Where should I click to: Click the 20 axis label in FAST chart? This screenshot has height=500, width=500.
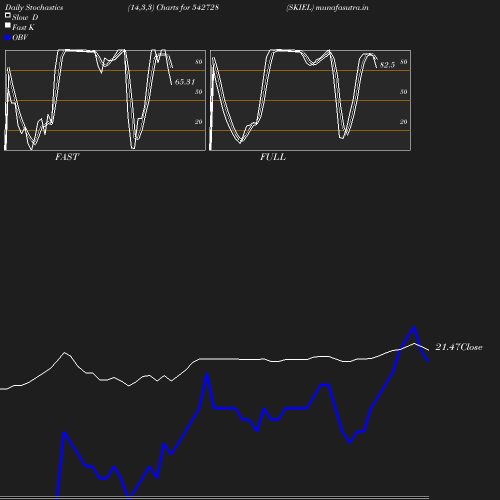(199, 122)
